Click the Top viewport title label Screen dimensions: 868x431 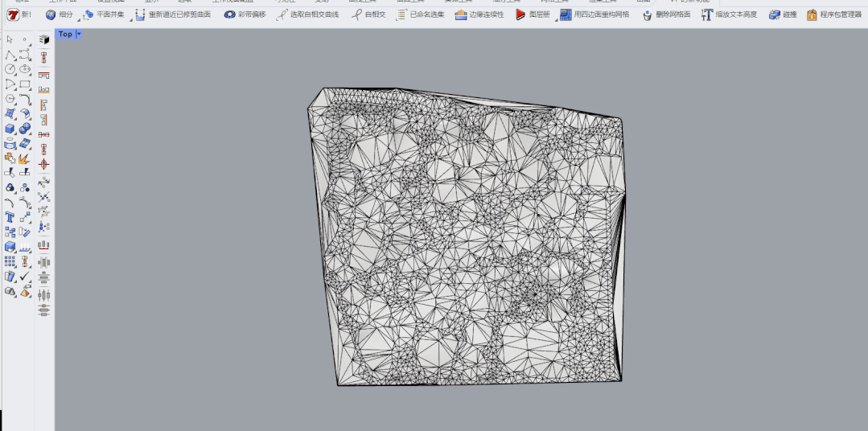(x=65, y=35)
